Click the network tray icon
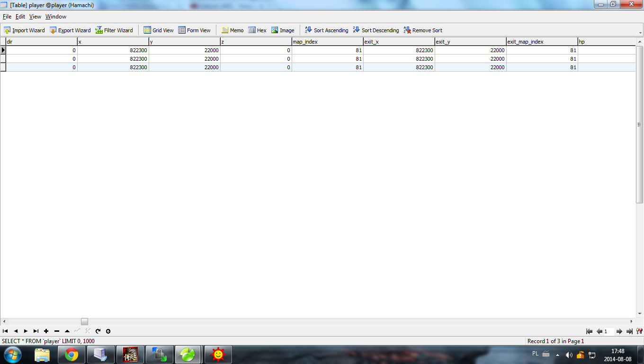The height and width of the screenshot is (364, 644). tap(592, 355)
